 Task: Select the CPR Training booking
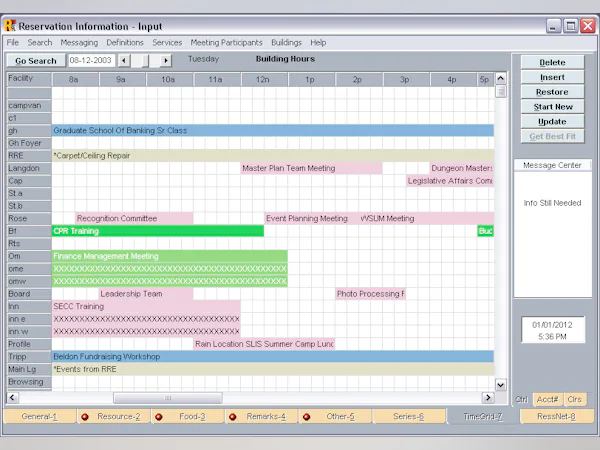click(158, 231)
